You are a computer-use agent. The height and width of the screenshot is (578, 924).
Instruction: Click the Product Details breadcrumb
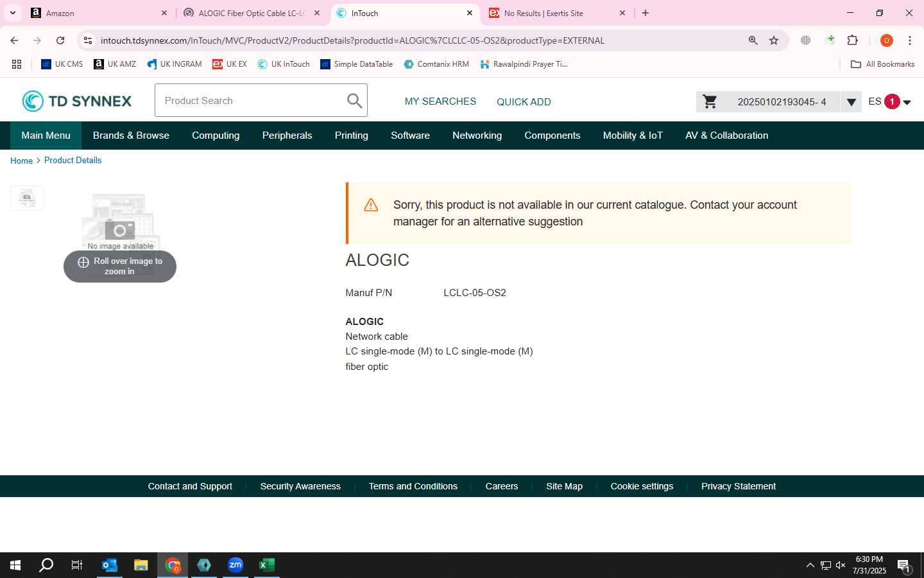(x=73, y=160)
